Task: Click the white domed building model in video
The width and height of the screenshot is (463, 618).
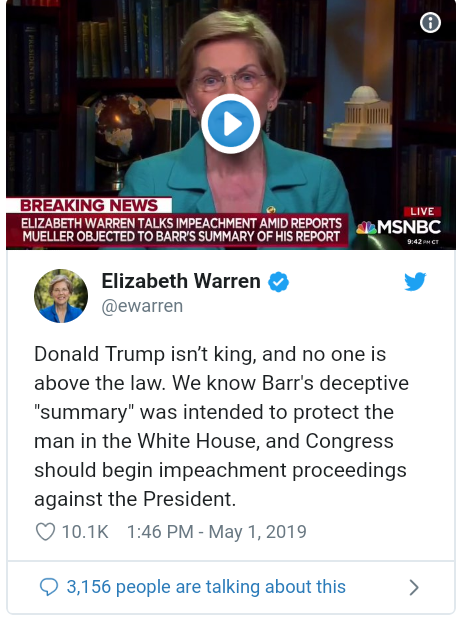Action: pos(361,117)
